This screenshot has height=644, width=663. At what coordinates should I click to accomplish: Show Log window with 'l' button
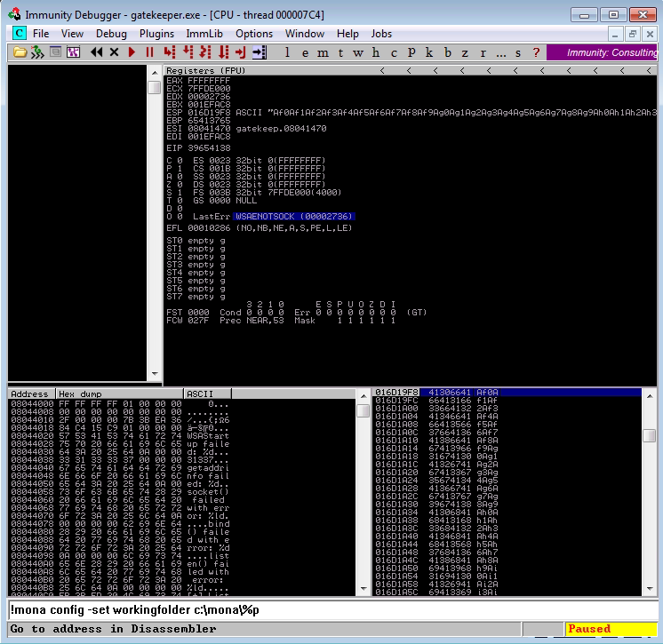click(x=288, y=52)
